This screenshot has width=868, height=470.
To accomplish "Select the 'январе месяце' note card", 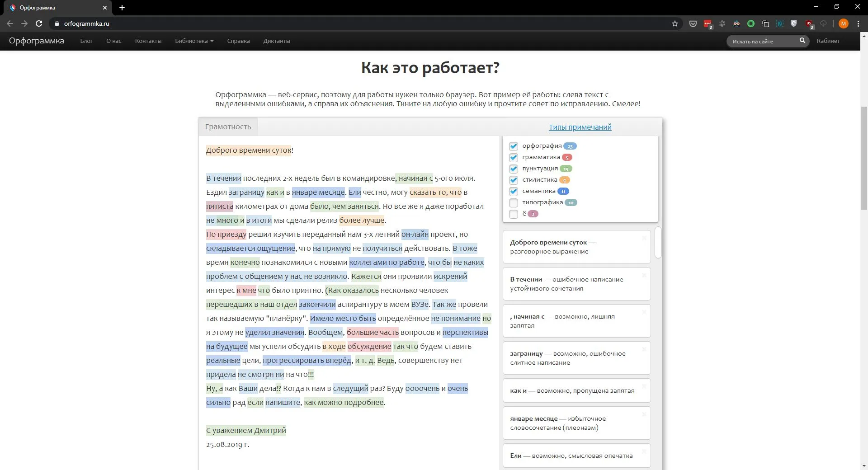I will [576, 423].
